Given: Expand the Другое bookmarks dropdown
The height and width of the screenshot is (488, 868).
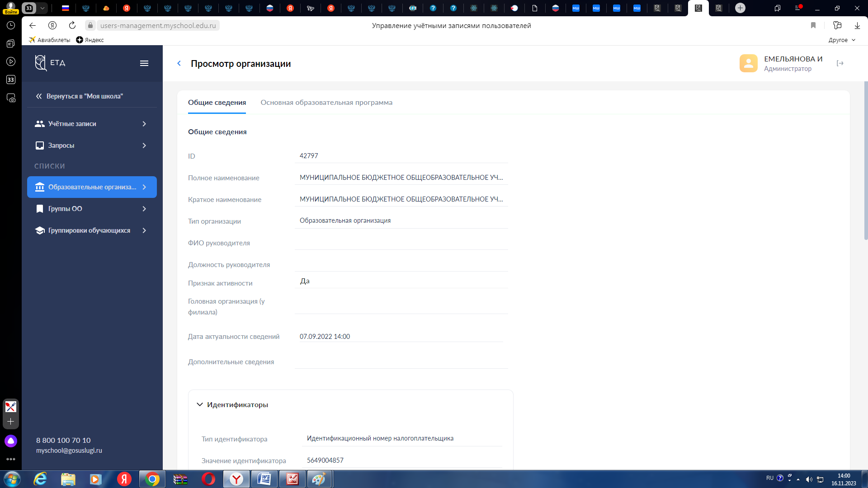Looking at the screenshot, I should 842,40.
